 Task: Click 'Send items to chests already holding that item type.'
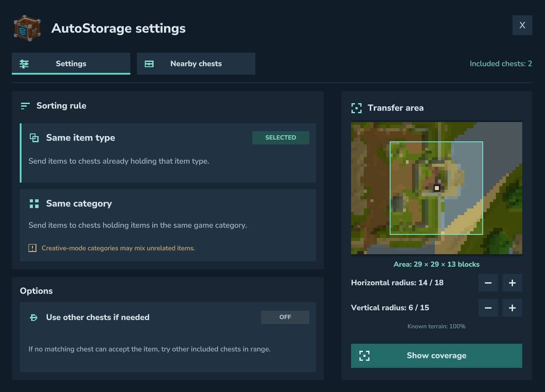119,161
